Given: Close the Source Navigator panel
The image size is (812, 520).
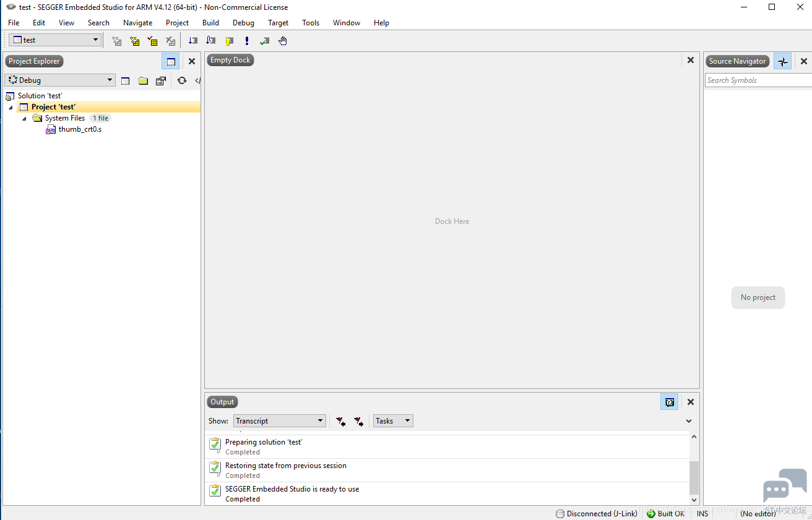Looking at the screenshot, I should tap(804, 61).
